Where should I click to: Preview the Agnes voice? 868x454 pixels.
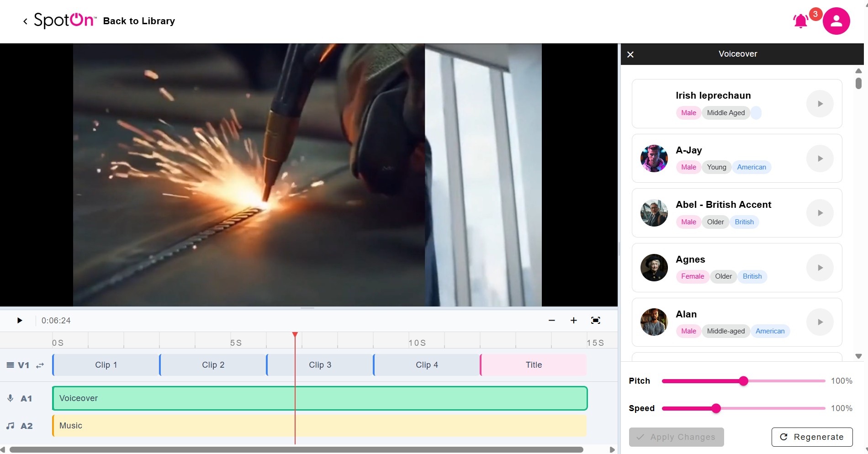pyautogui.click(x=820, y=268)
